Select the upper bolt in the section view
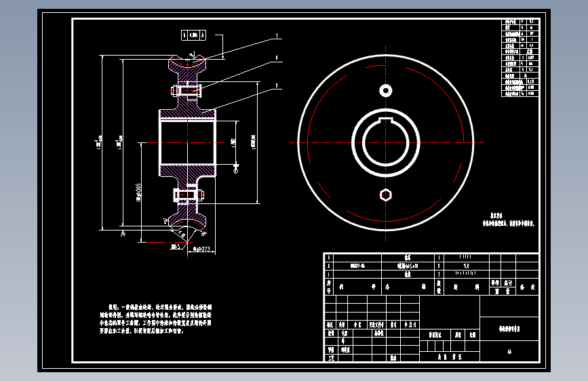Viewport: 588px width, 381px height. point(187,90)
